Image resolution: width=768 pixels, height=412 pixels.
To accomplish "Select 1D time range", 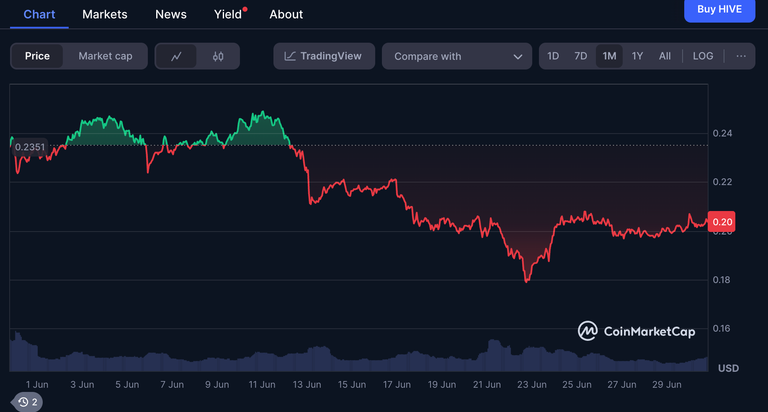I will [x=553, y=56].
